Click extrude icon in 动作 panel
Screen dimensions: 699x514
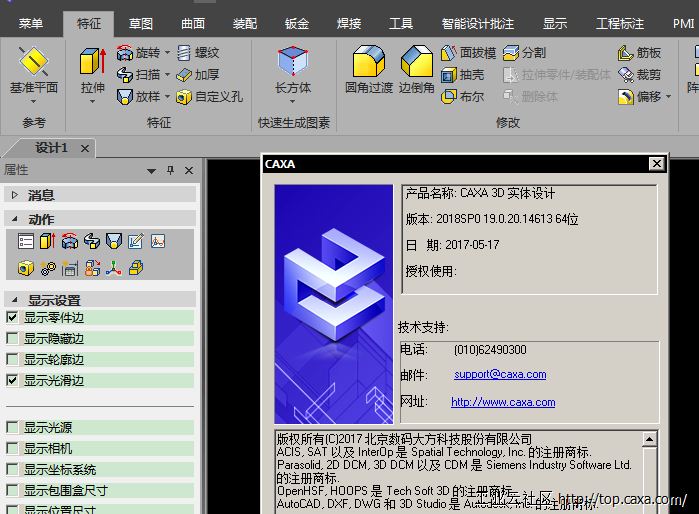click(x=47, y=241)
